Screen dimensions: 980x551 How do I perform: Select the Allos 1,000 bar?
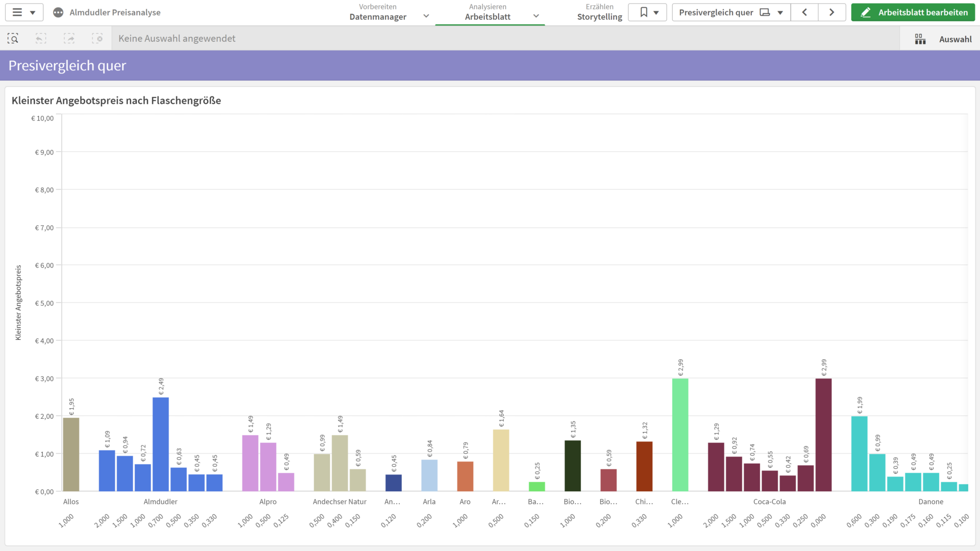click(x=71, y=455)
